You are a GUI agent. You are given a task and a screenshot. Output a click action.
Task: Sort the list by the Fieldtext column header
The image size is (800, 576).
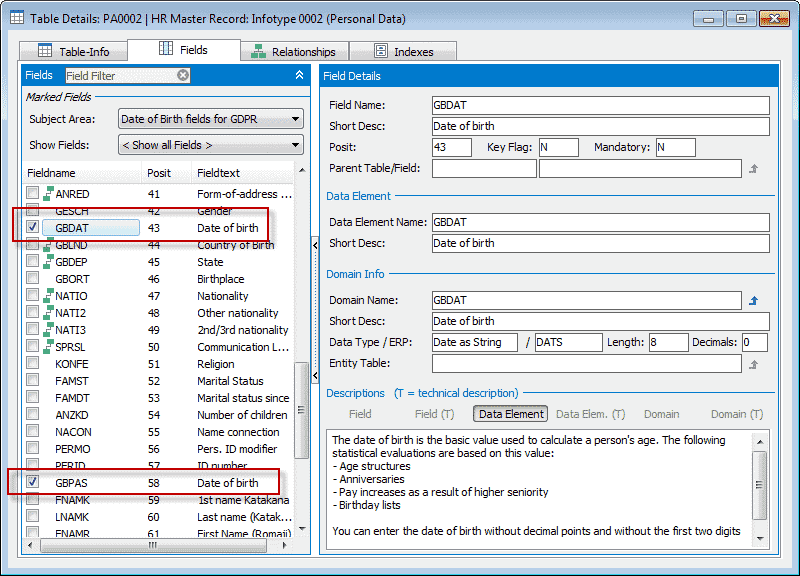243,173
